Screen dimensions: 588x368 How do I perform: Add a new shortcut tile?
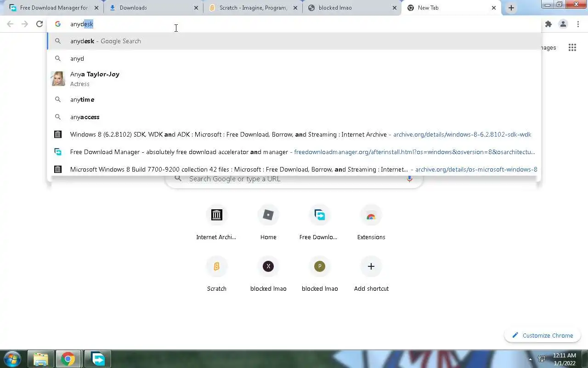pyautogui.click(x=371, y=275)
